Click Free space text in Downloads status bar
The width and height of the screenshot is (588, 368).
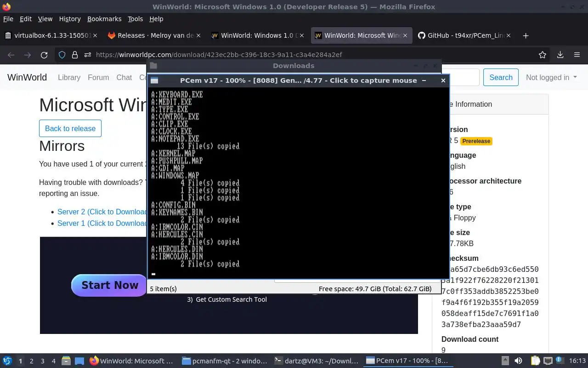(x=375, y=289)
